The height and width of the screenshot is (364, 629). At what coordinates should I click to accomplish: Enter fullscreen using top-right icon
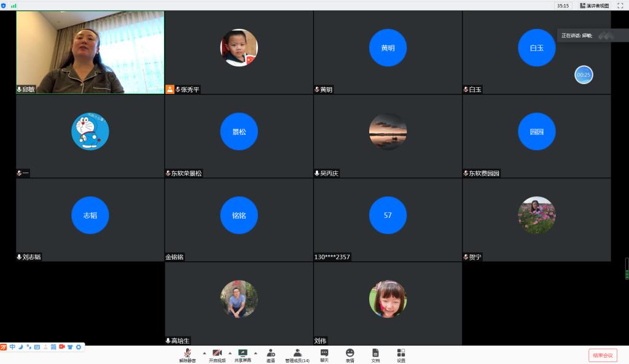pos(620,6)
